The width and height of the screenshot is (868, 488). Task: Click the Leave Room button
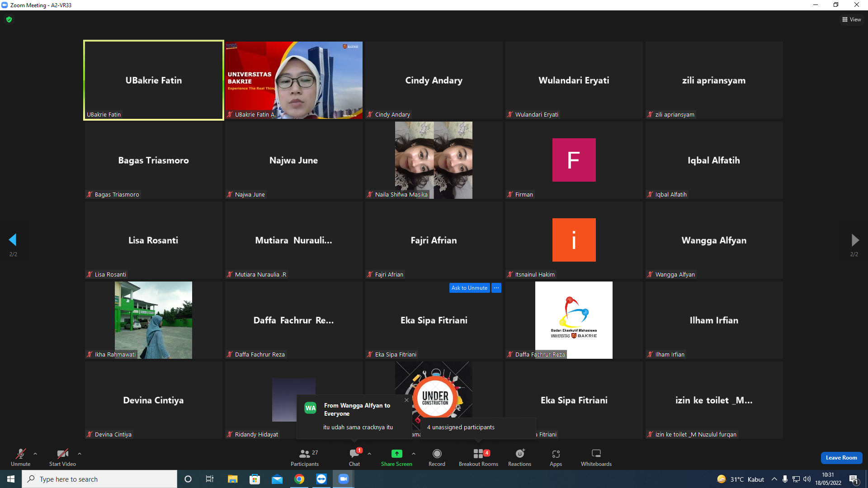pos(841,458)
